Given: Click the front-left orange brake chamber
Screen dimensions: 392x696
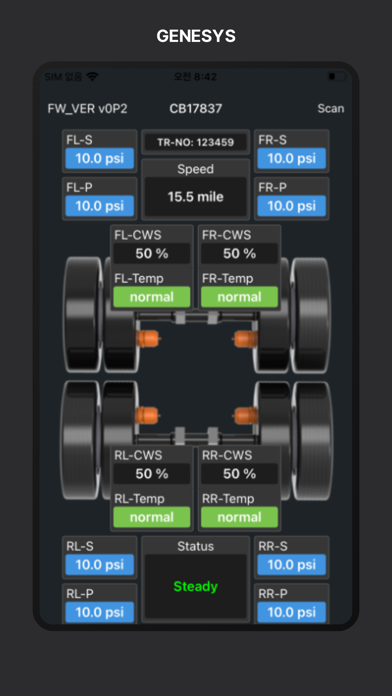Looking at the screenshot, I should 149,339.
